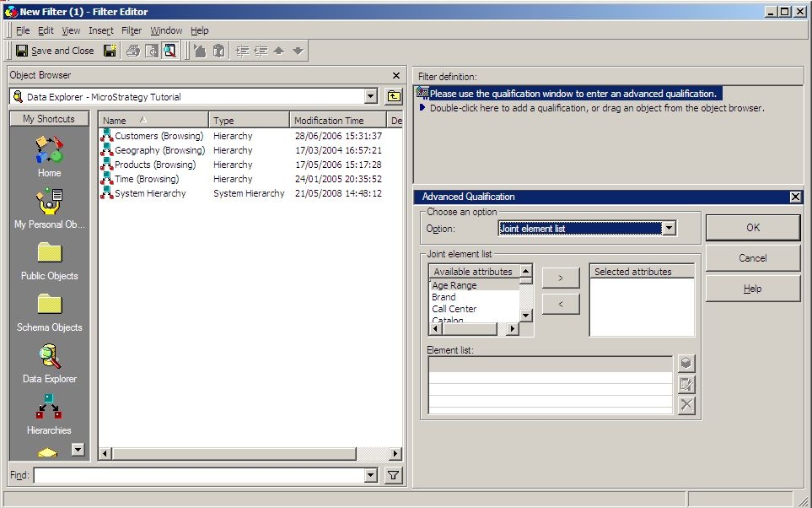The height and width of the screenshot is (508, 812).
Task: Click the print icon in the toolbar
Action: coord(133,51)
